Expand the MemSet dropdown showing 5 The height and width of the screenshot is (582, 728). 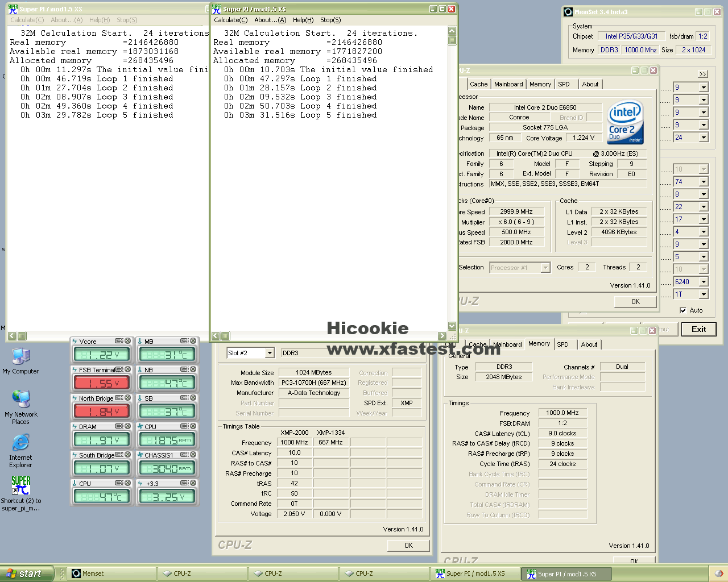[x=704, y=257]
